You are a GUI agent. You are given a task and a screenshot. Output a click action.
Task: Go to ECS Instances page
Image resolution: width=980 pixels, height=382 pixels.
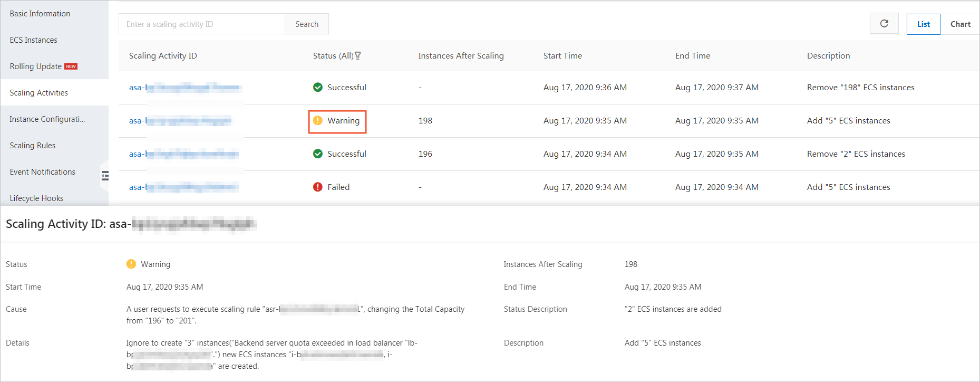(x=34, y=40)
